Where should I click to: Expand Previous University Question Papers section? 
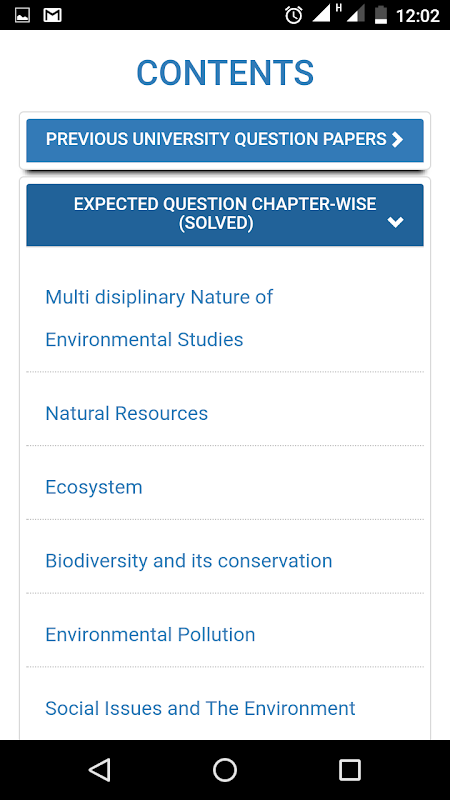225,140
